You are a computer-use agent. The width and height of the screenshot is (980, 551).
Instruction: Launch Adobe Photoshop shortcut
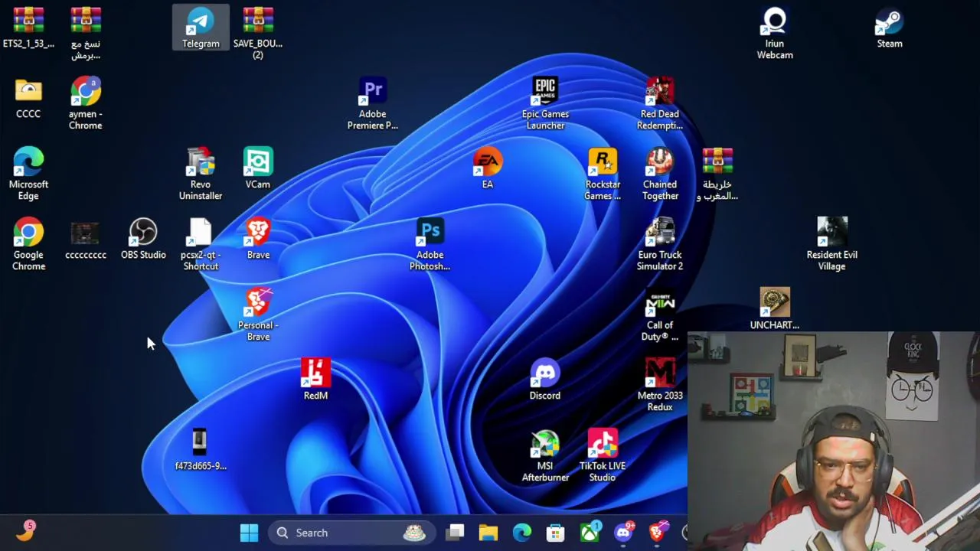pyautogui.click(x=430, y=245)
